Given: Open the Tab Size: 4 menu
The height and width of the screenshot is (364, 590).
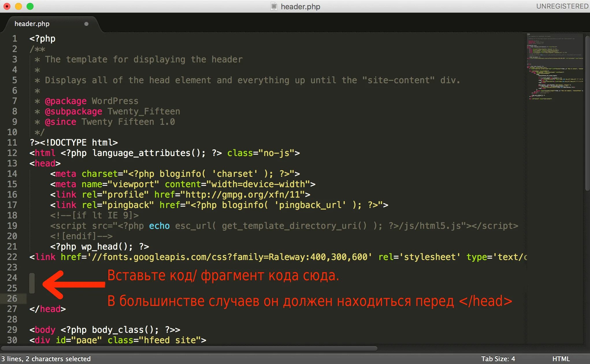Looking at the screenshot, I should pyautogui.click(x=498, y=359).
